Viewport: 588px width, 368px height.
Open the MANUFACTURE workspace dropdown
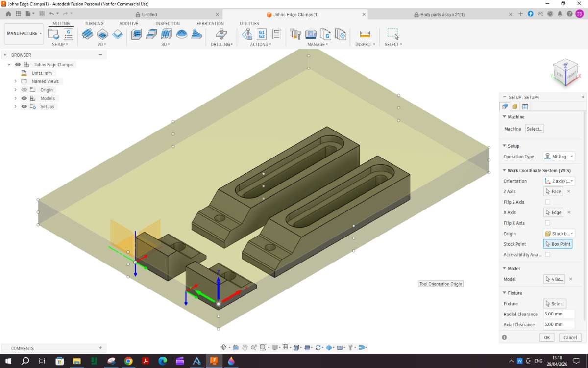[x=24, y=33]
